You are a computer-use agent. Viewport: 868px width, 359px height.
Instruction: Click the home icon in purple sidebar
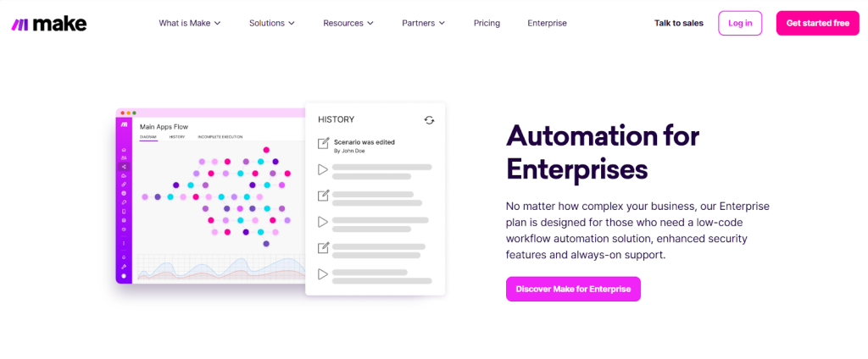click(x=124, y=151)
